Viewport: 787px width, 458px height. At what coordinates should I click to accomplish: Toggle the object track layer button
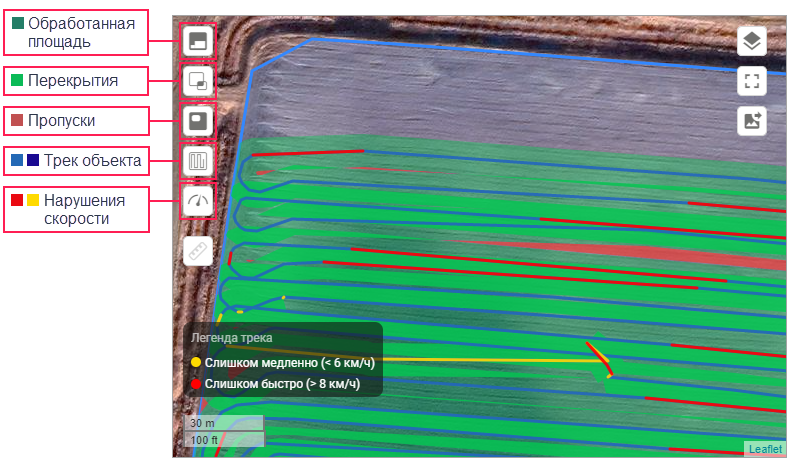click(198, 161)
